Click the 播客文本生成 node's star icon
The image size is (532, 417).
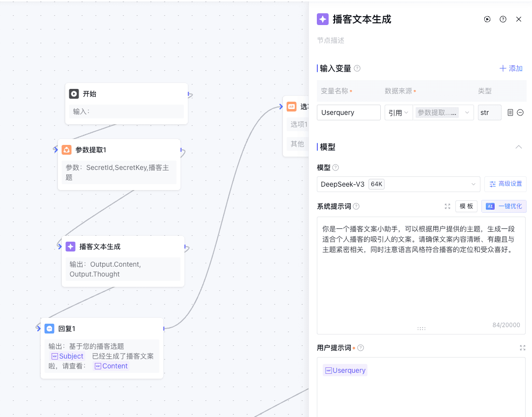[71, 246]
